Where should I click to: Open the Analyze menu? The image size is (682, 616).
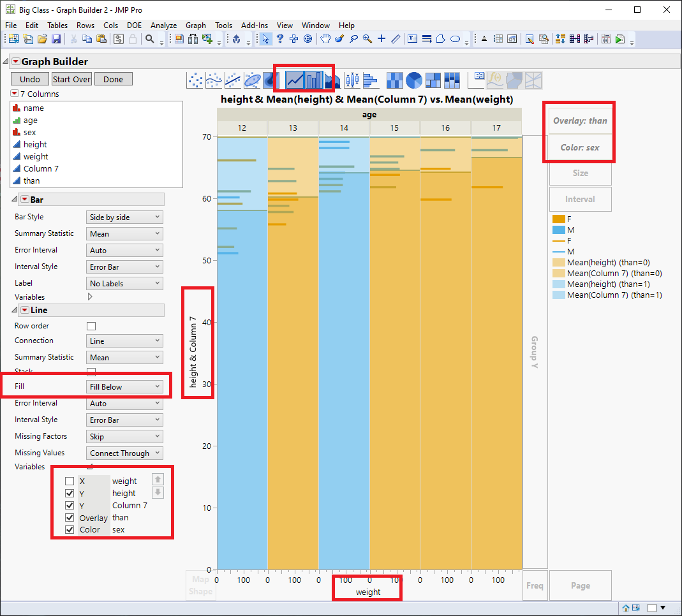(164, 26)
